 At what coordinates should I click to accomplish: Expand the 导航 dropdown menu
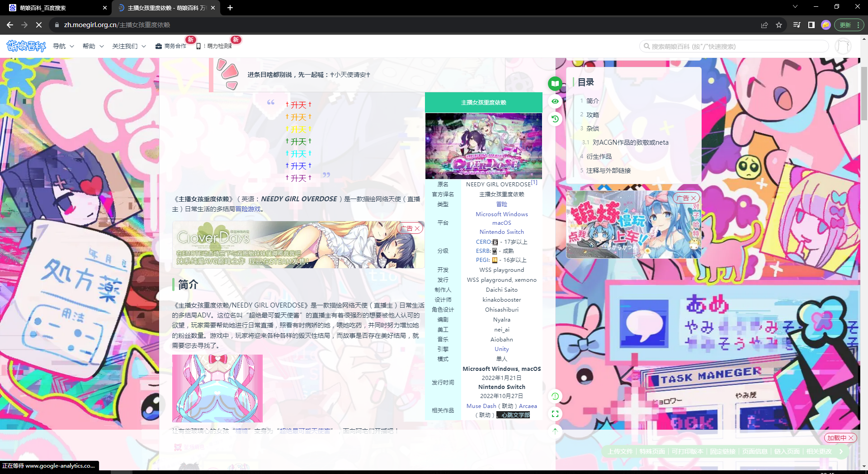[63, 46]
